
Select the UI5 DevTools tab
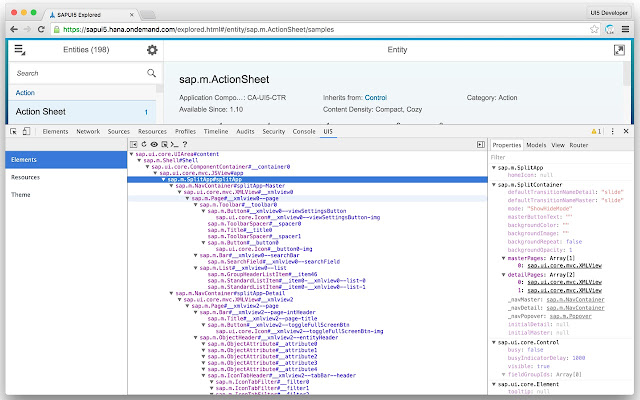[328, 131]
